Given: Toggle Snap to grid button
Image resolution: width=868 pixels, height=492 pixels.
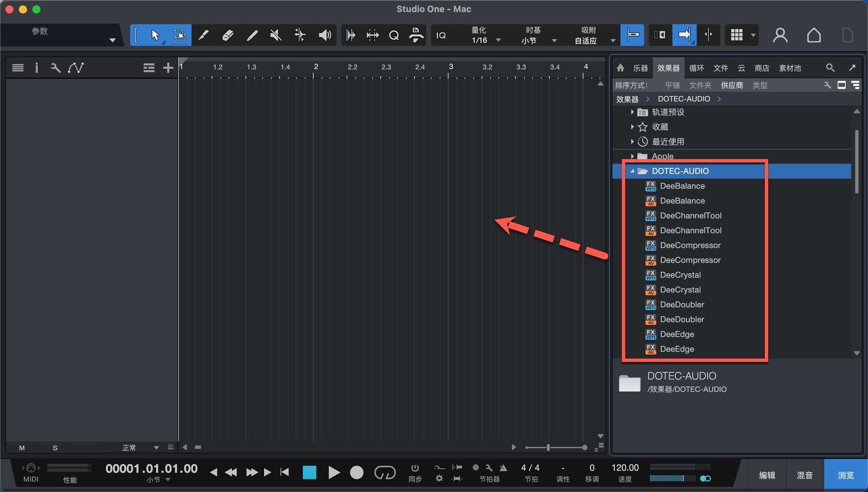Looking at the screenshot, I should 632,35.
